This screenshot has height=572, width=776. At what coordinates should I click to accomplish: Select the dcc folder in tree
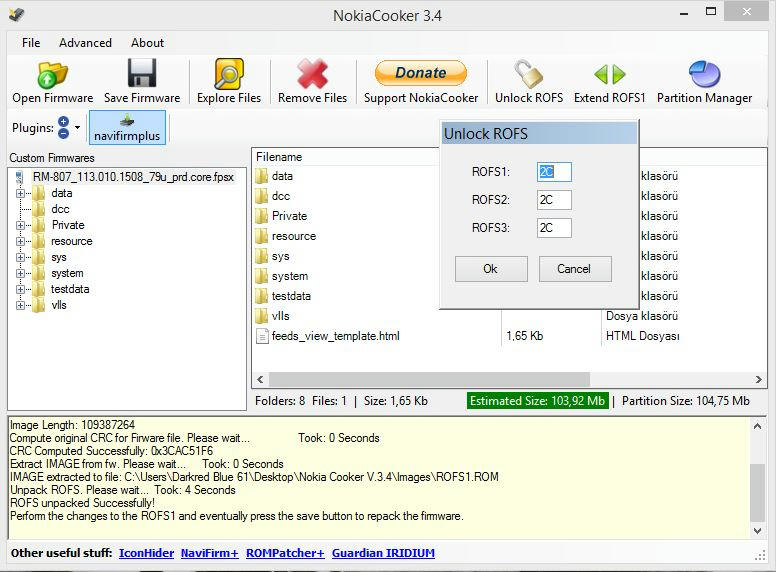[60, 209]
